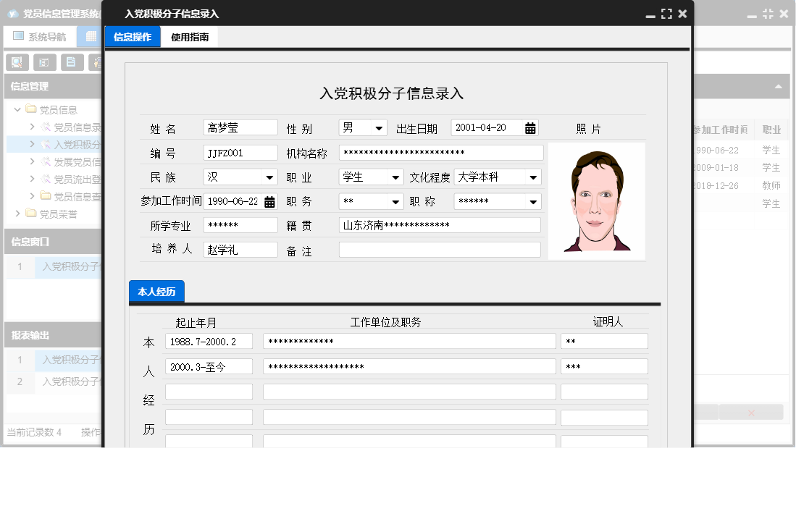Click the document page toolbar icon
This screenshot has width=796, height=532.
coord(72,62)
